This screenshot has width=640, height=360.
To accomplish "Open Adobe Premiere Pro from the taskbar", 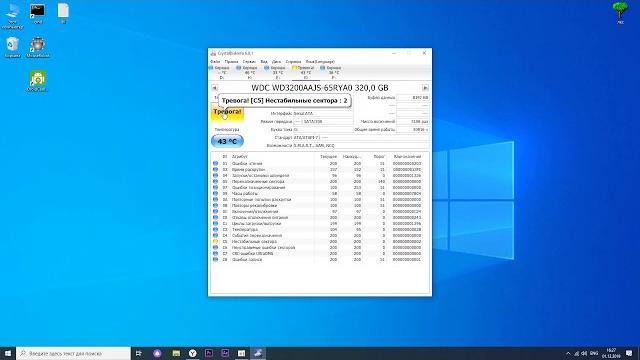I will (x=209, y=353).
